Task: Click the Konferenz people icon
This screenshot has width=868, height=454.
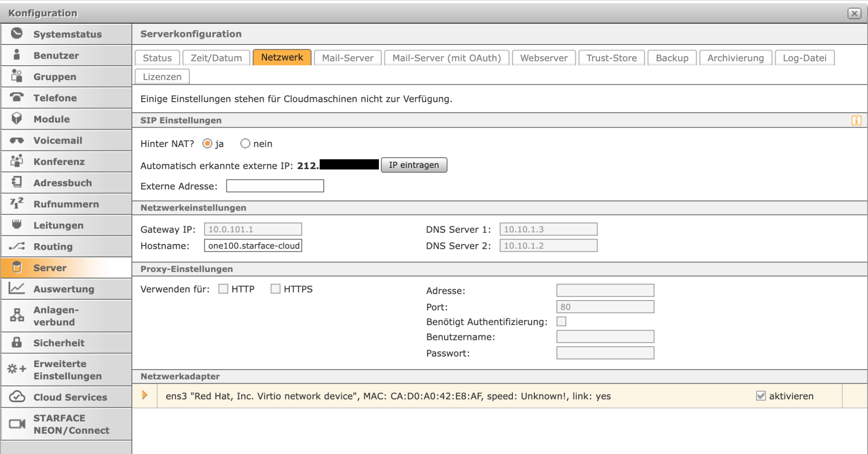Action: (17, 161)
